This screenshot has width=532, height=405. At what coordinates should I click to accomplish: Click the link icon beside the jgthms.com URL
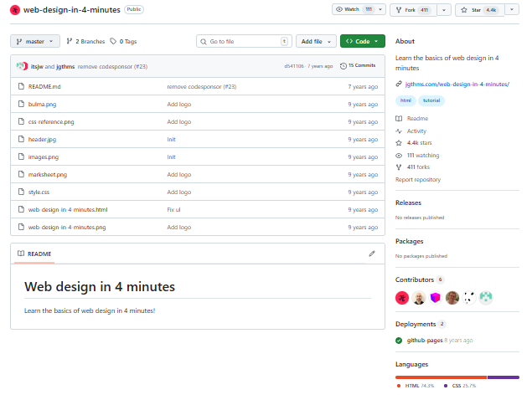pos(399,84)
